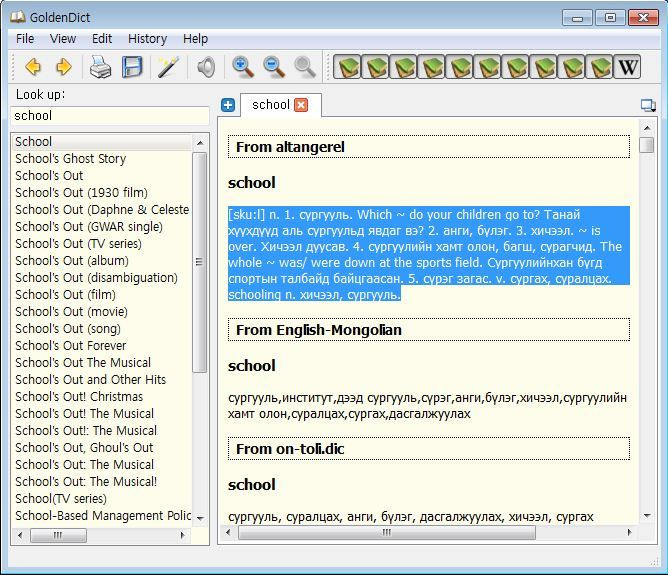Switch to the school tab
Screen dimensions: 668x575
[271, 105]
